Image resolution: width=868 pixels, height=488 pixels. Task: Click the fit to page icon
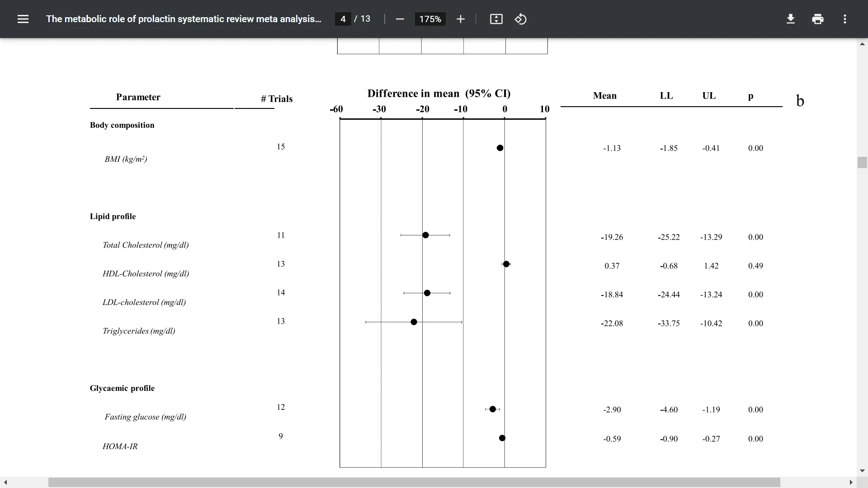[496, 19]
